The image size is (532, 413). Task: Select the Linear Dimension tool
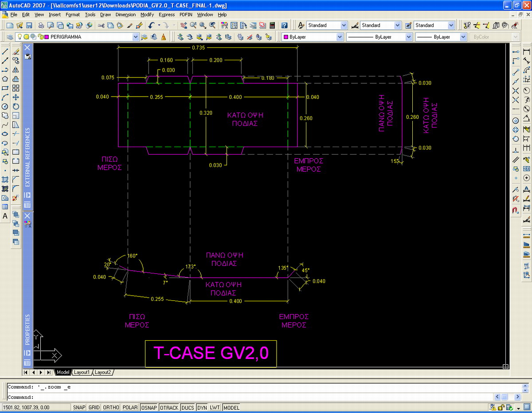click(527, 51)
